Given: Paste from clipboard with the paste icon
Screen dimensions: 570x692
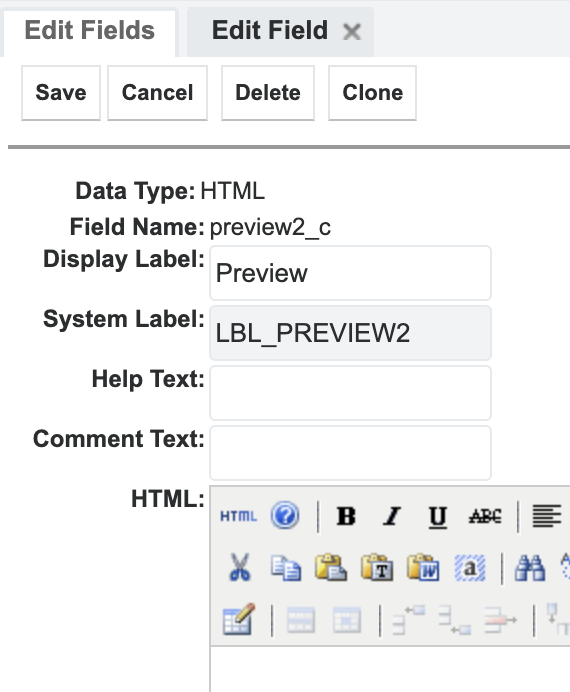Looking at the screenshot, I should click(331, 567).
